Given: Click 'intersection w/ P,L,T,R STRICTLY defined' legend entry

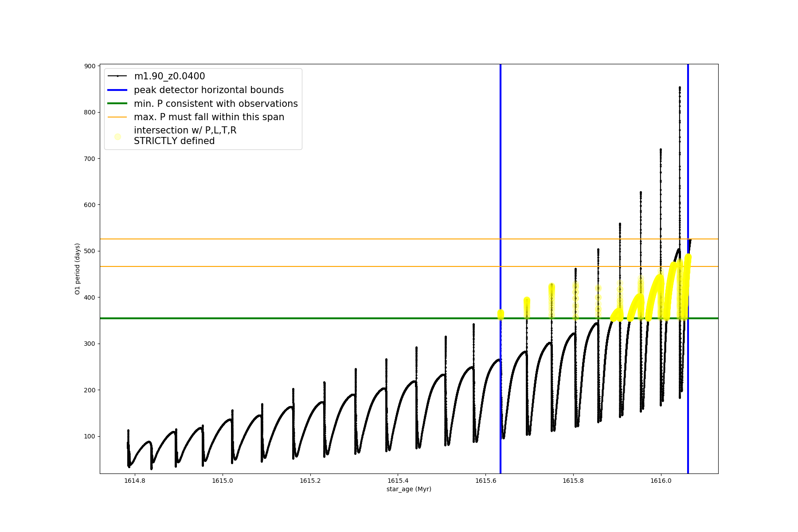Looking at the screenshot, I should [x=185, y=136].
